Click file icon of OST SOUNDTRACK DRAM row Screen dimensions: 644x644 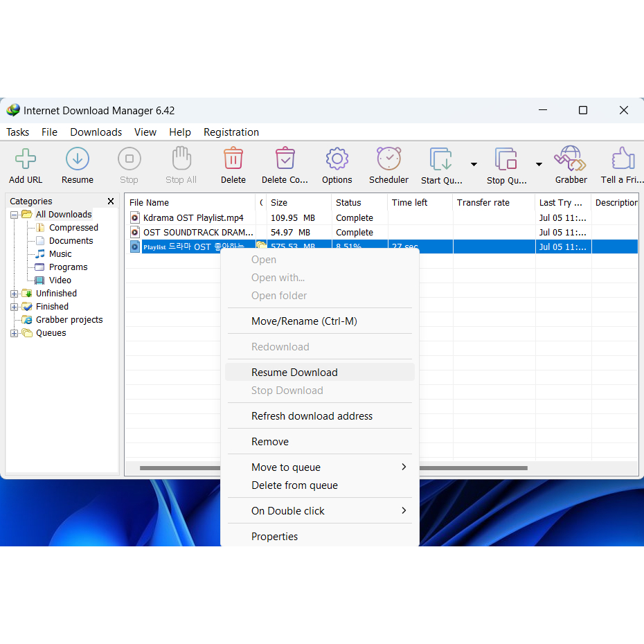[x=135, y=233]
